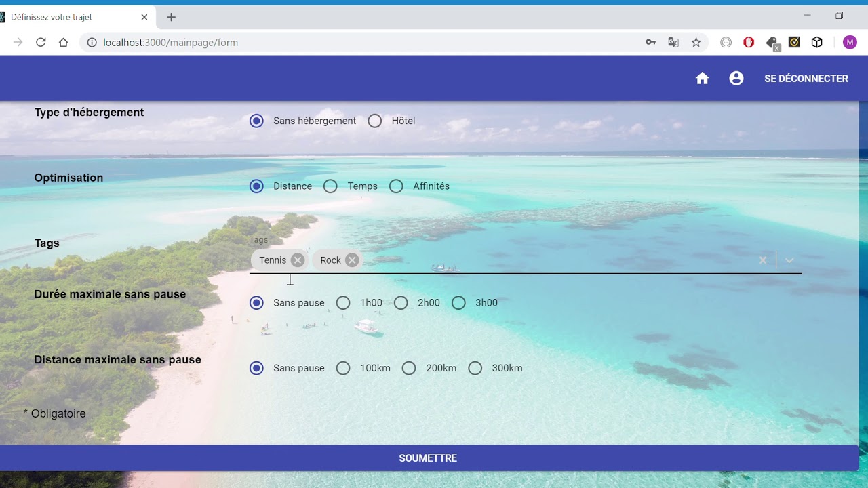Click the Durée maximale sans pause label

coord(110,294)
